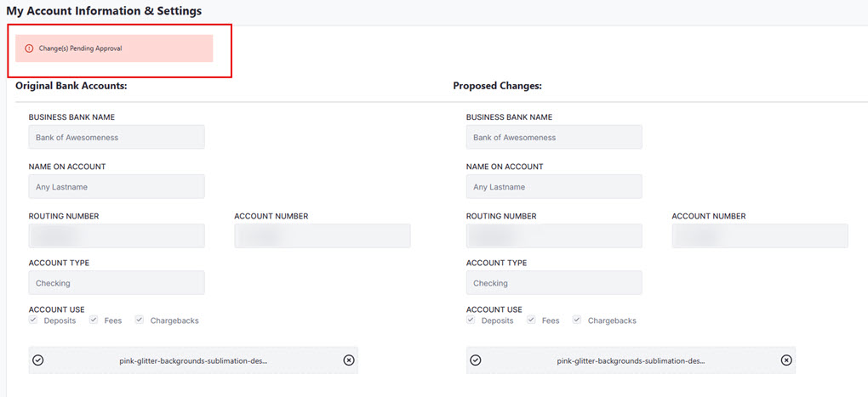Click the original Name on Account field
The width and height of the screenshot is (868, 397).
117,186
